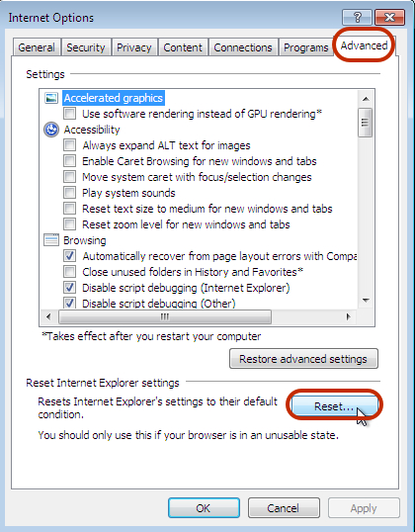Switch to the Security tab
The width and height of the screenshot is (415, 532).
tap(86, 47)
